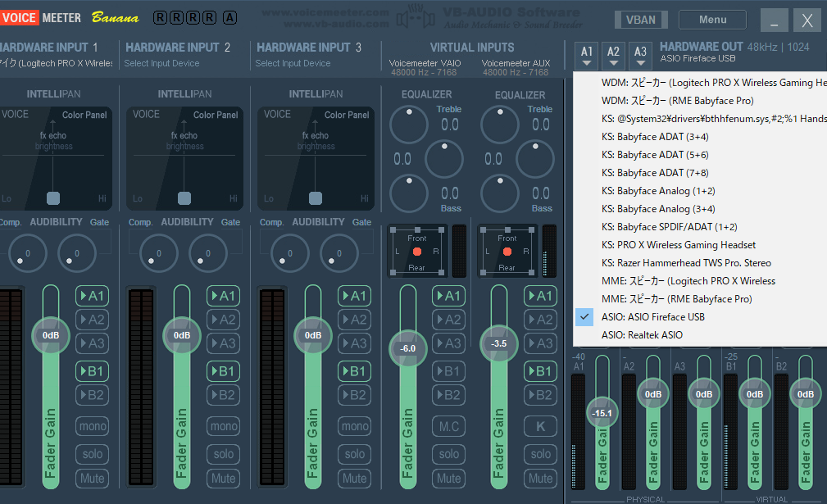
Task: Click Hardware Input 2 Intellipan position handle
Action: (x=184, y=198)
